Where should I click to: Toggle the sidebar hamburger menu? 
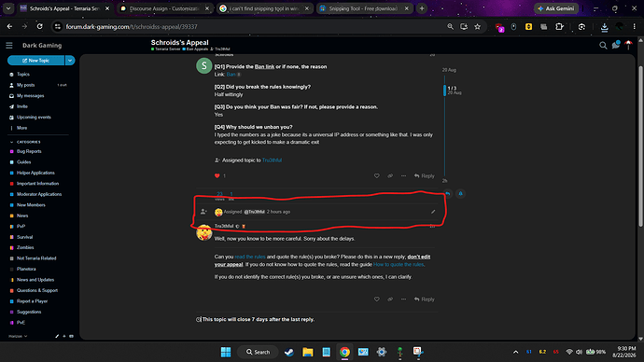(x=9, y=45)
